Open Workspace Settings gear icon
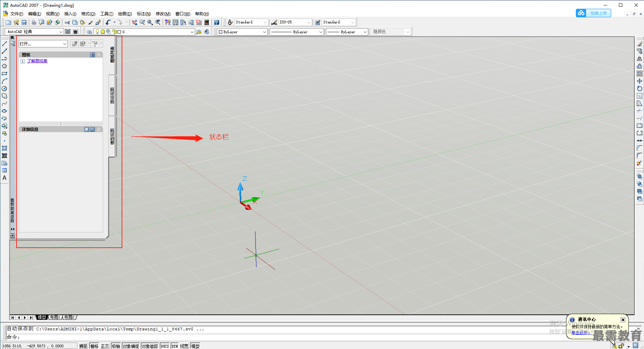644x349 pixels. point(68,32)
